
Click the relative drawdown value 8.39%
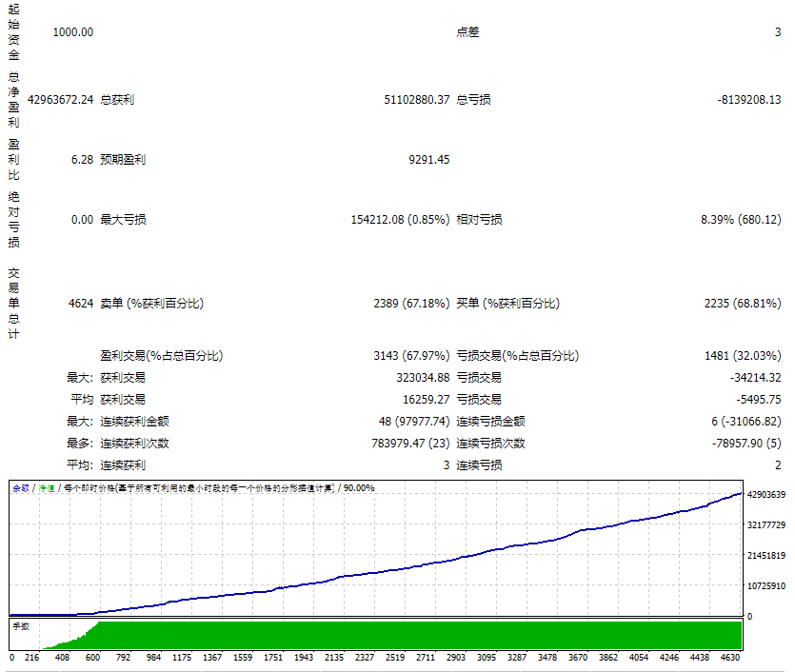[716, 218]
